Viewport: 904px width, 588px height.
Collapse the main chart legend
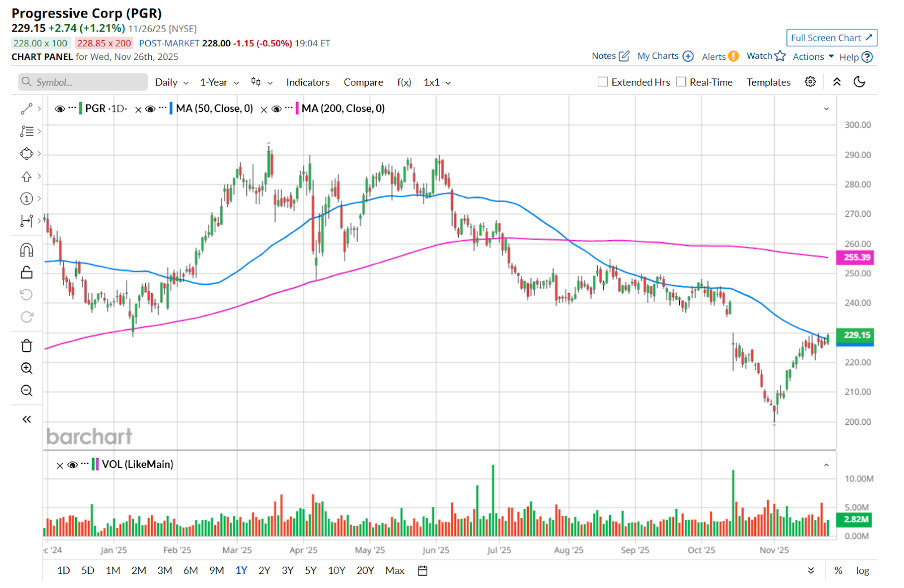826,108
